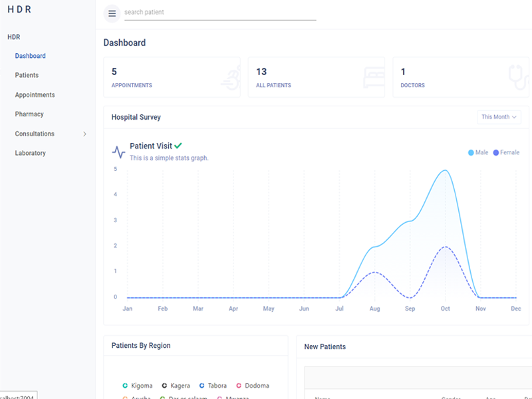The width and height of the screenshot is (532, 399).
Task: Toggle Female series in chart legend
Action: 506,153
